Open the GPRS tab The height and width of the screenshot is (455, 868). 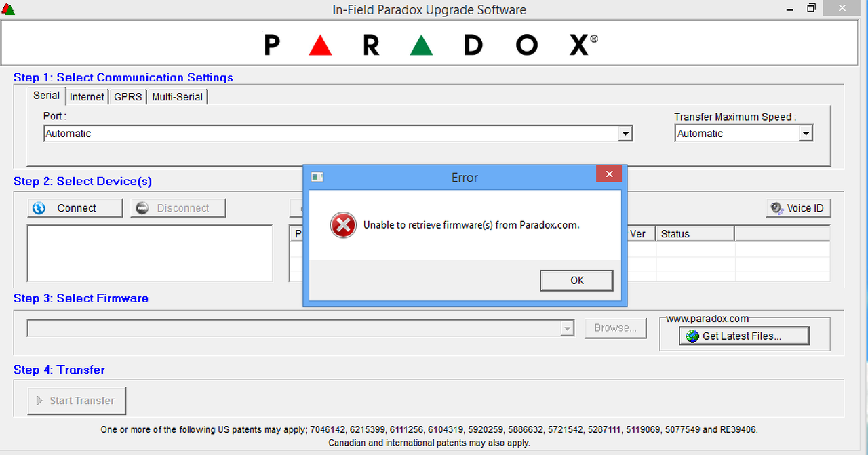click(127, 97)
